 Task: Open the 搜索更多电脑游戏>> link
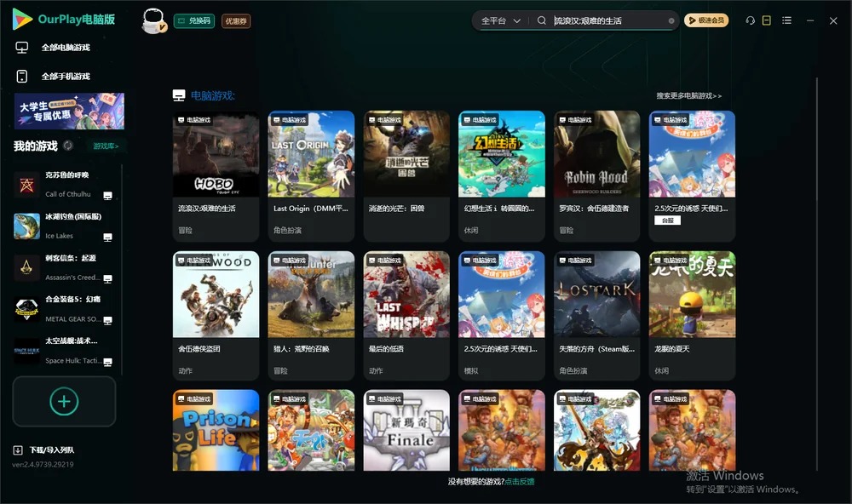click(688, 95)
